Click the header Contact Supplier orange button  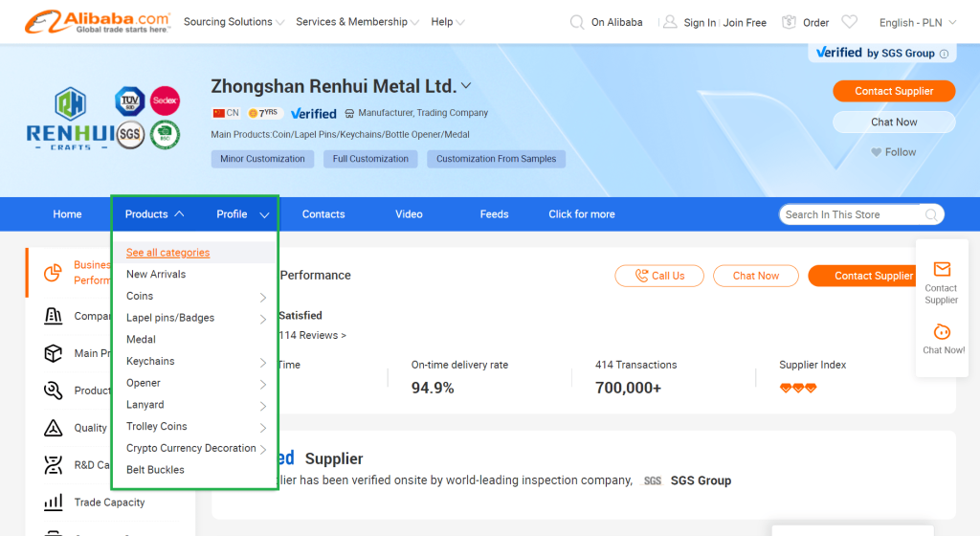(x=894, y=91)
